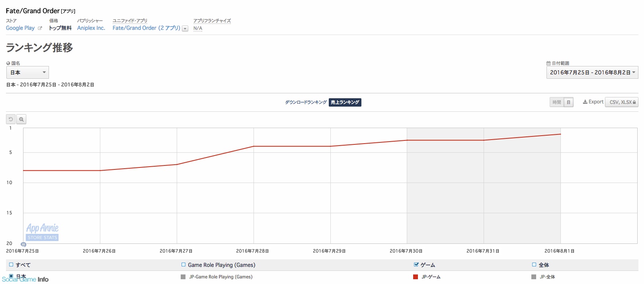This screenshot has width=644, height=284.
Task: Click the トップ無料 price value
Action: click(x=60, y=28)
